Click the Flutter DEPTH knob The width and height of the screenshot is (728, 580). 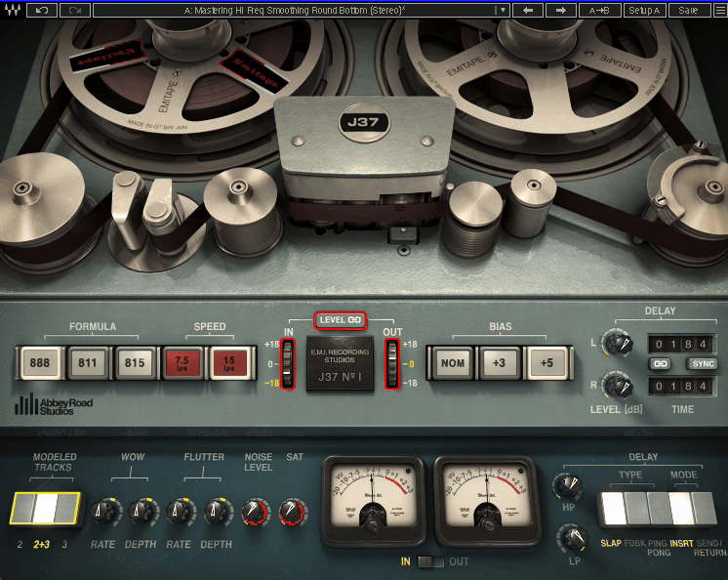tap(217, 512)
